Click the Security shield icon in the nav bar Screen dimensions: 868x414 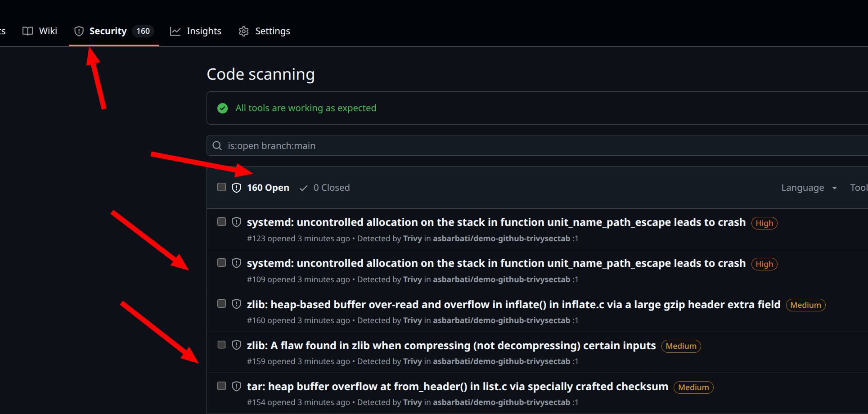coord(79,31)
